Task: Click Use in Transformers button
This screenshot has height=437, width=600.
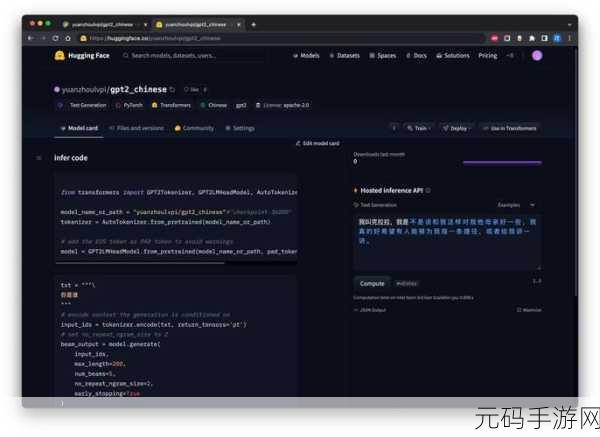Action: 510,128
